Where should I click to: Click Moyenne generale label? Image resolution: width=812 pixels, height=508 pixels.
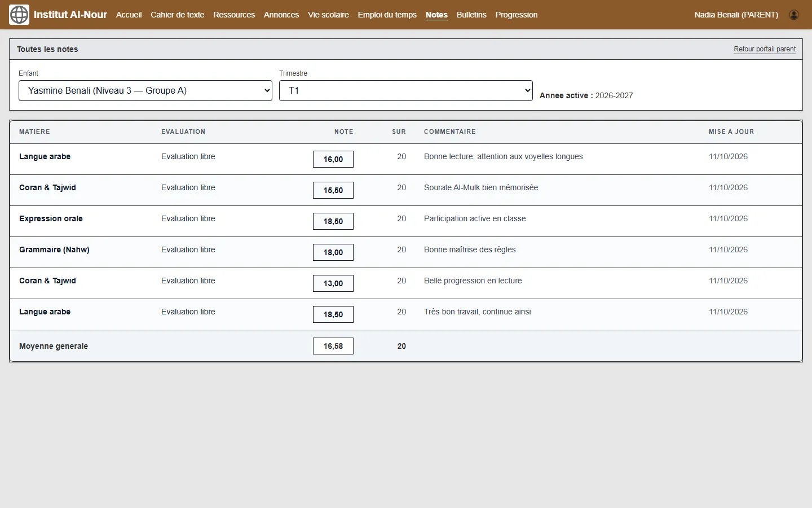(54, 346)
